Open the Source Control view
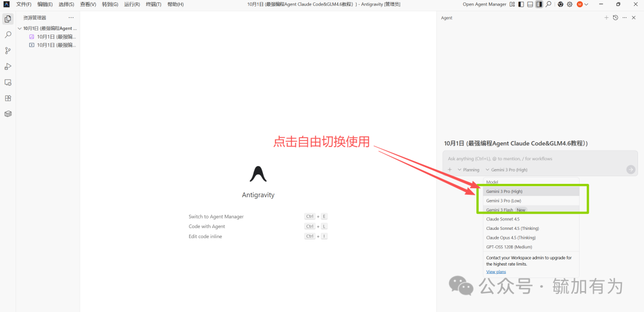Viewport: 644px width, 312px height. 8,51
